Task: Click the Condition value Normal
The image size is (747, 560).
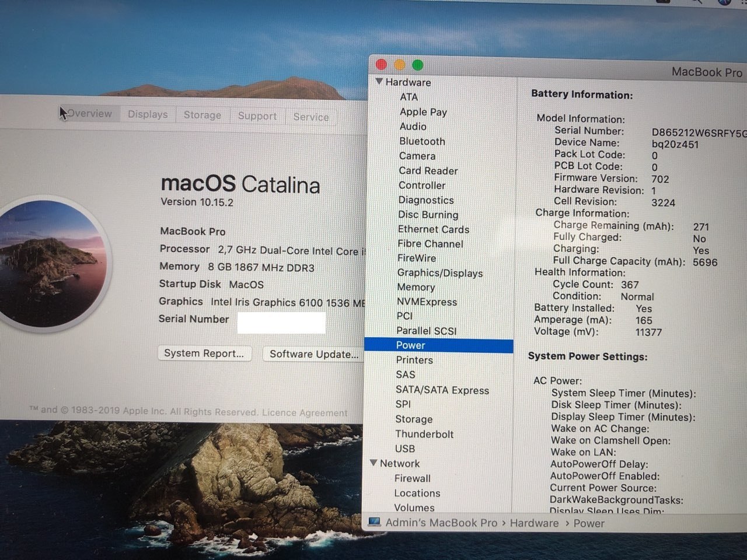Action: click(x=637, y=296)
